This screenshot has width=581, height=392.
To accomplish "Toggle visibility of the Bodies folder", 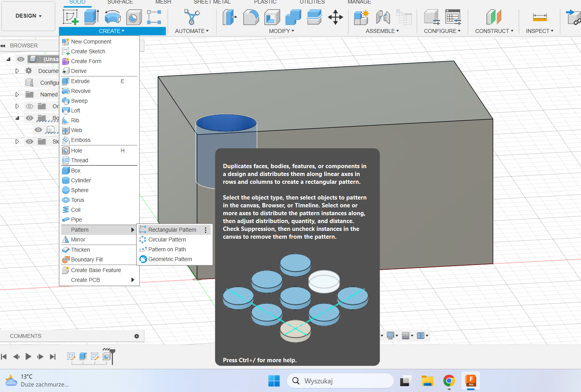I will pyautogui.click(x=29, y=118).
